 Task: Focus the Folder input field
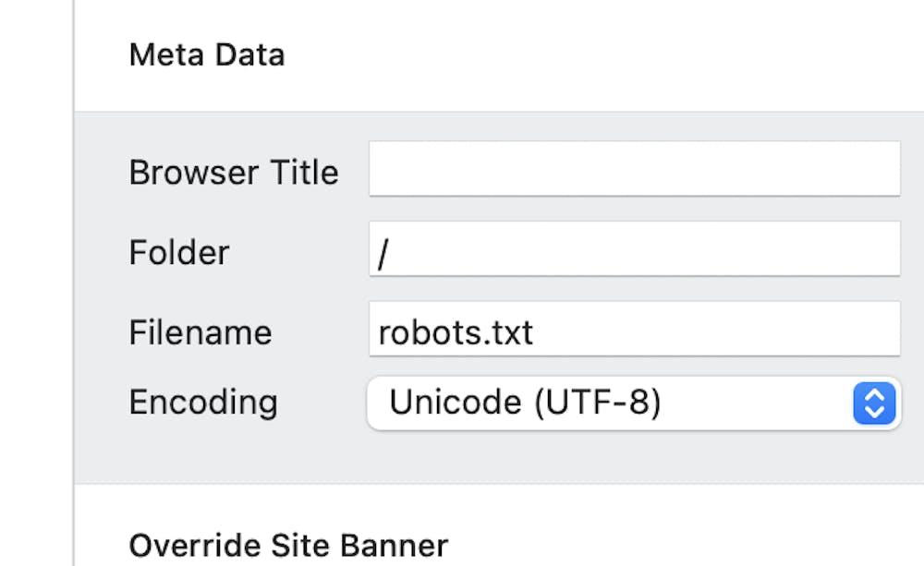click(x=634, y=249)
